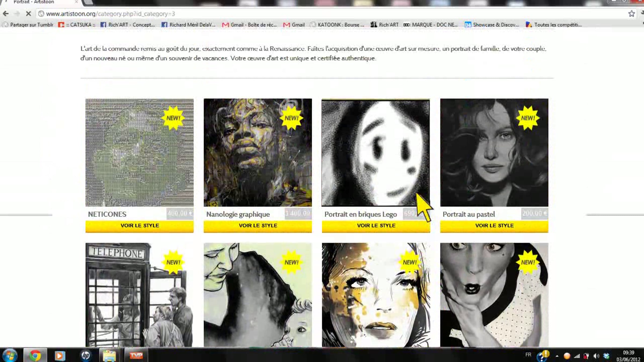
Task: Open the clock showing 09:39 03/06/2012
Action: 628,356
